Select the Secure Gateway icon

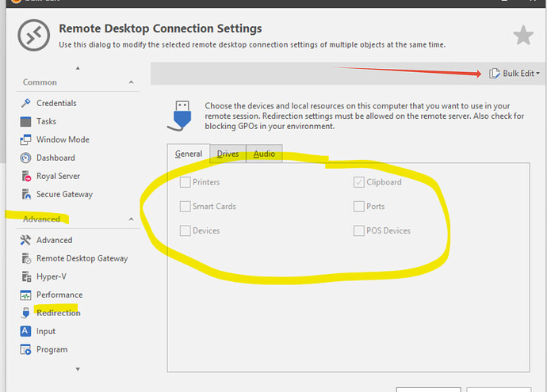(25, 194)
